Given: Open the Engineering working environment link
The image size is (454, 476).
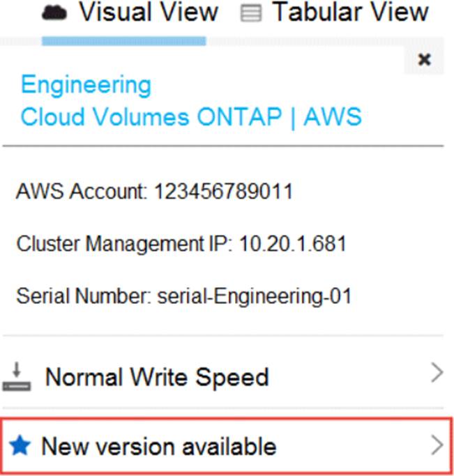Looking at the screenshot, I should 86,85.
